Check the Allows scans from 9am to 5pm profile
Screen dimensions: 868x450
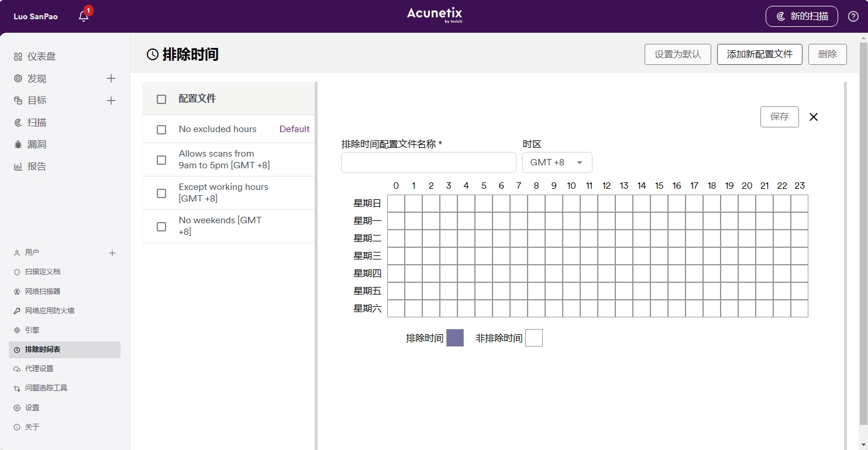tap(161, 160)
